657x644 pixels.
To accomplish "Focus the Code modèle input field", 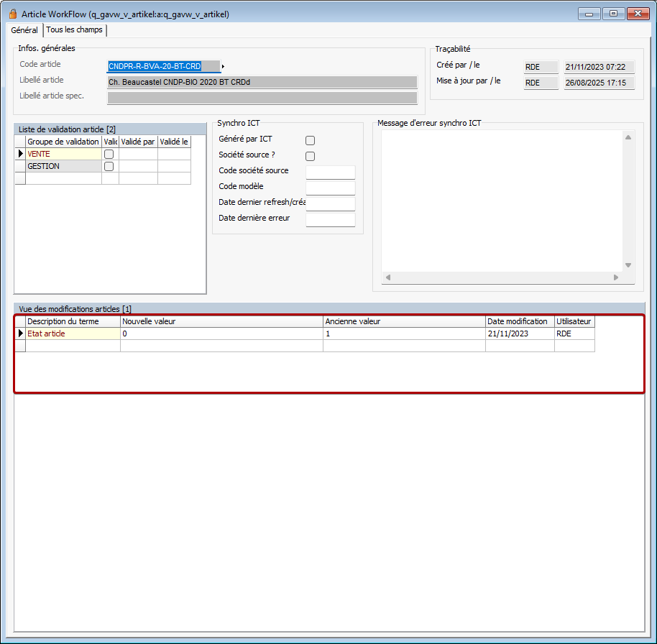I will point(330,188).
